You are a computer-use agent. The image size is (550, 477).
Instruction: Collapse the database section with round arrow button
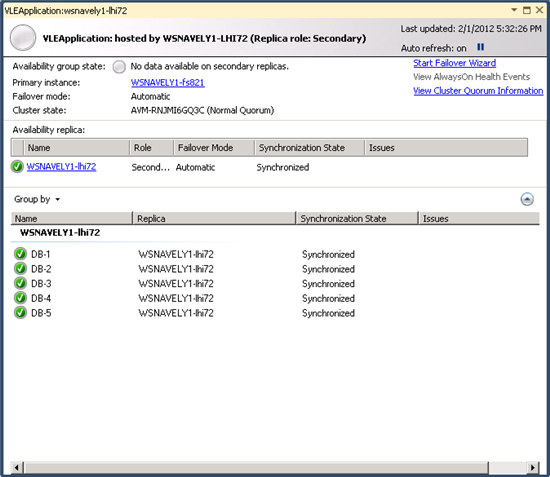pos(526,199)
